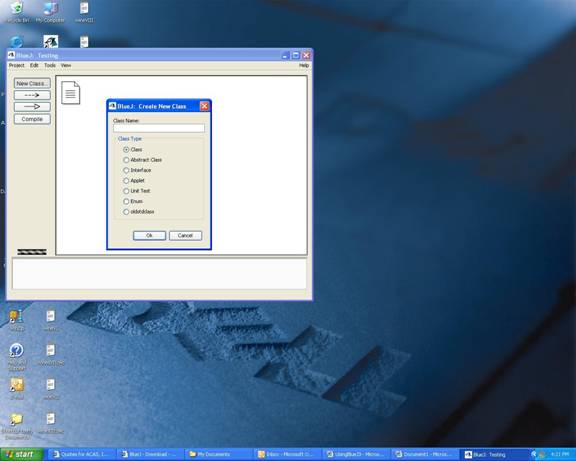Switch to Inbox Microsoft Outlook taskbar button
The height and width of the screenshot is (461, 576).
[287, 454]
